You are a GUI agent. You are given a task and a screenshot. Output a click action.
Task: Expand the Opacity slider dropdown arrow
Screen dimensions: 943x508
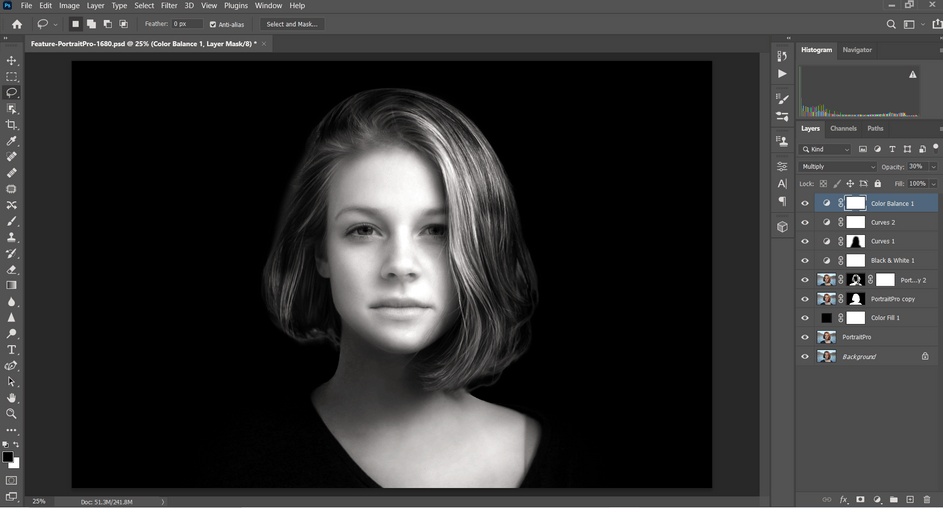[x=933, y=167]
